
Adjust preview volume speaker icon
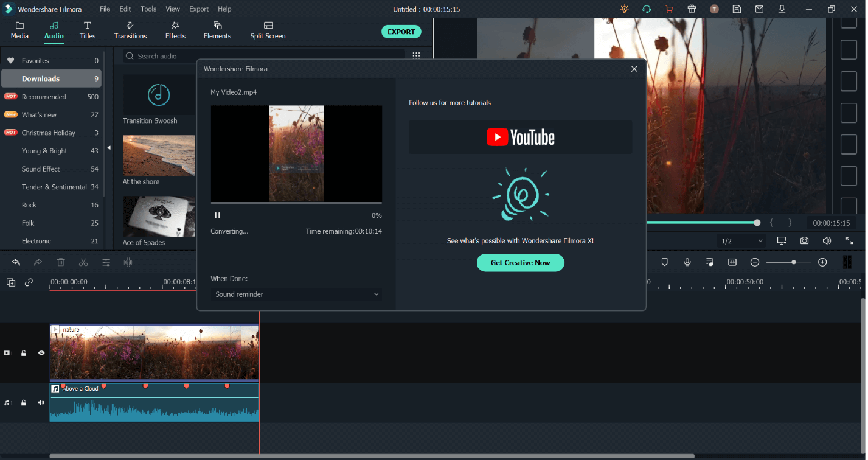click(827, 241)
